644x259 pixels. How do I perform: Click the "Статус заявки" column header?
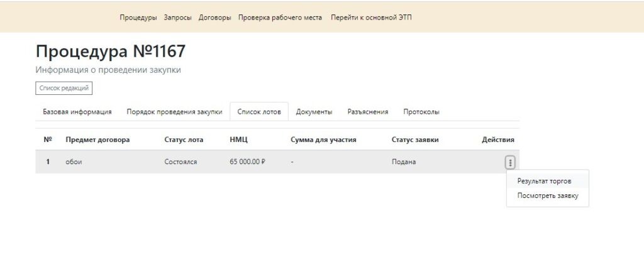tap(414, 140)
